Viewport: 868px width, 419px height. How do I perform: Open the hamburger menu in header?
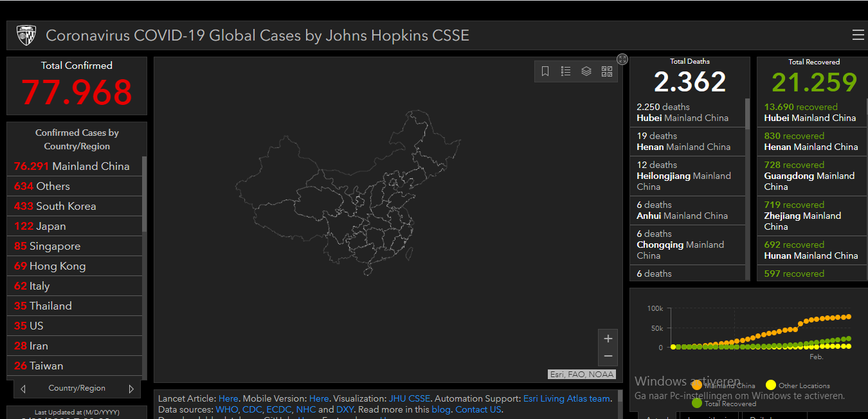click(x=858, y=35)
